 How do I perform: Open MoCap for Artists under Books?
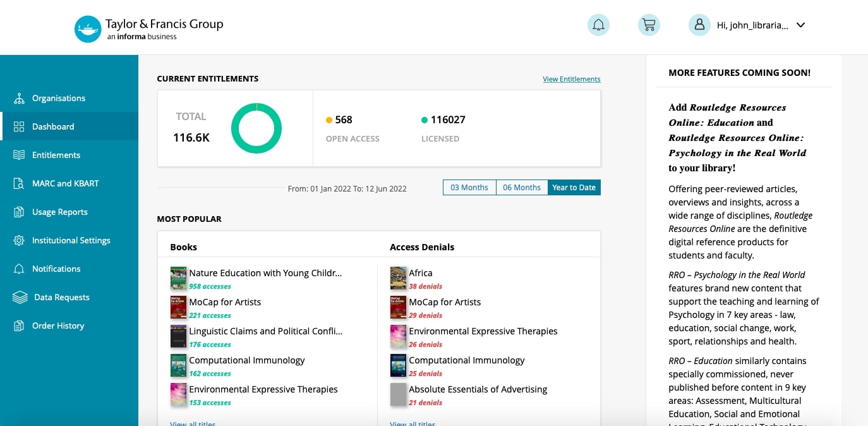[x=225, y=302]
